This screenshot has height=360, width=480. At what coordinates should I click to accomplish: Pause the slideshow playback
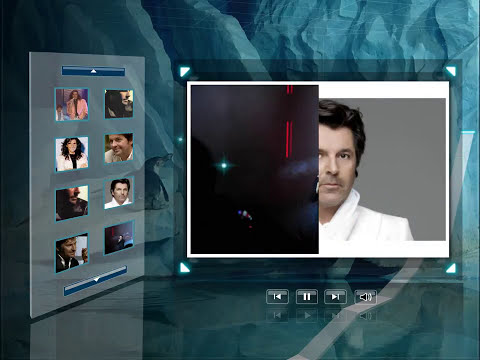307,297
